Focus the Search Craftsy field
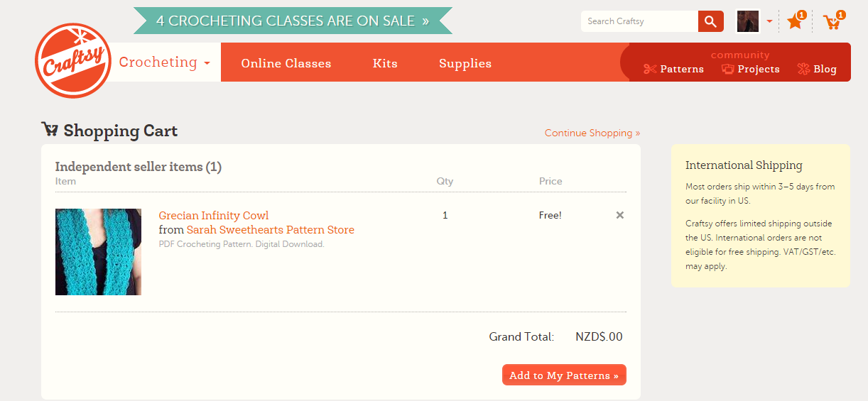 [639, 21]
